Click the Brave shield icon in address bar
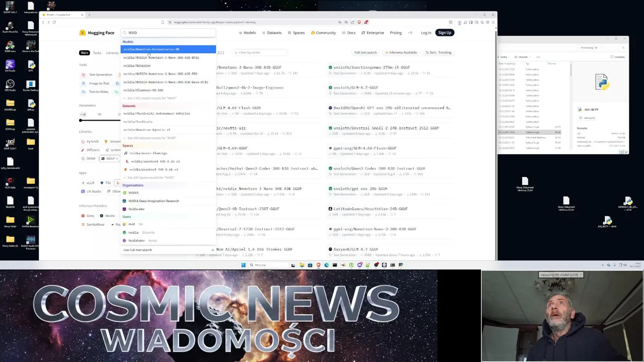The image size is (644, 362). coord(359,22)
